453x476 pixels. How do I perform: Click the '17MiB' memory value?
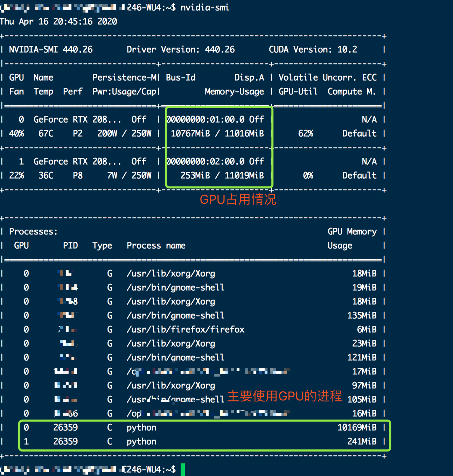pyautogui.click(x=364, y=371)
